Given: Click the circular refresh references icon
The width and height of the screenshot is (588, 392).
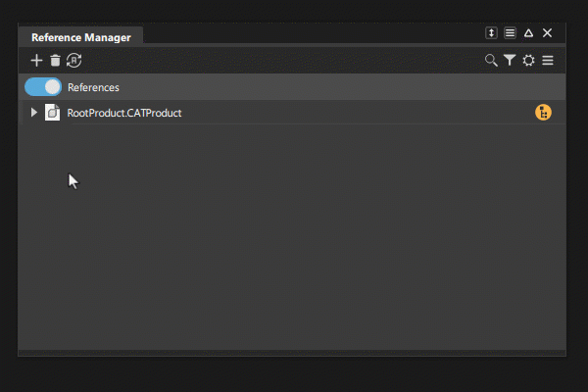Looking at the screenshot, I should click(73, 61).
